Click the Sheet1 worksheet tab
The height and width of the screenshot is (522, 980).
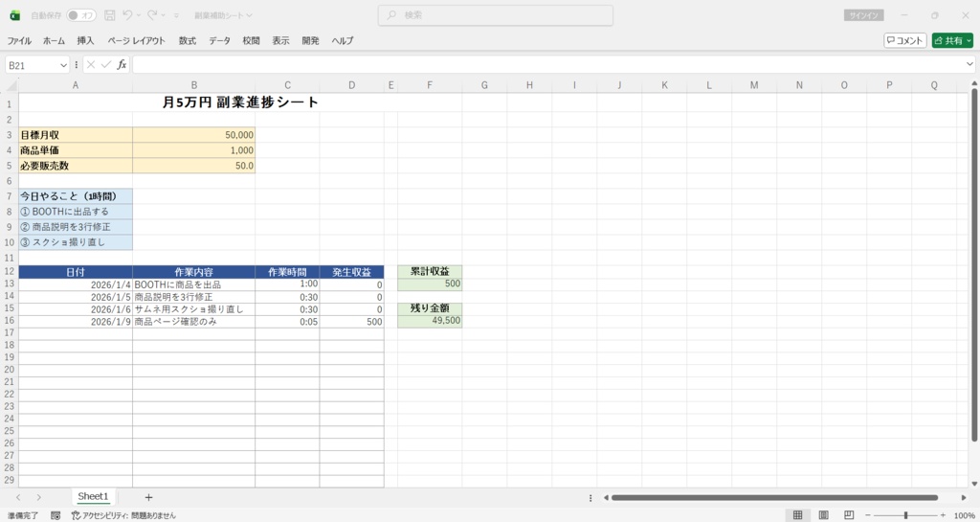pos(93,496)
